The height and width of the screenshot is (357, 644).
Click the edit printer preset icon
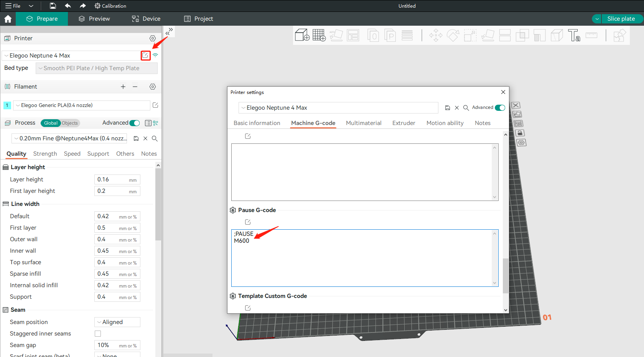click(145, 55)
